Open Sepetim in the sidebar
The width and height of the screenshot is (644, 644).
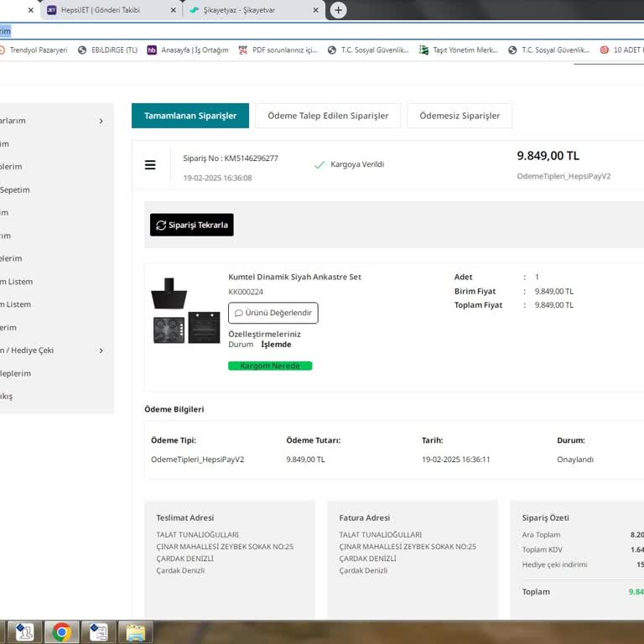click(x=15, y=190)
